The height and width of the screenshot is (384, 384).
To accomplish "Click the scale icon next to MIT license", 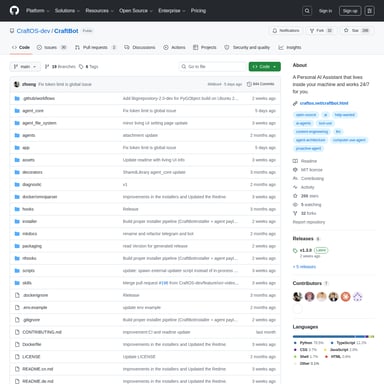I will click(295, 170).
